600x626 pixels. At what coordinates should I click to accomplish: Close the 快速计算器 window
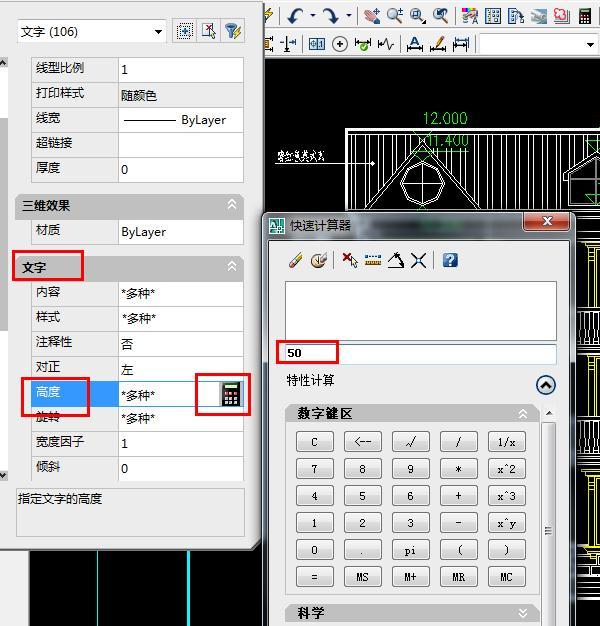point(547,221)
